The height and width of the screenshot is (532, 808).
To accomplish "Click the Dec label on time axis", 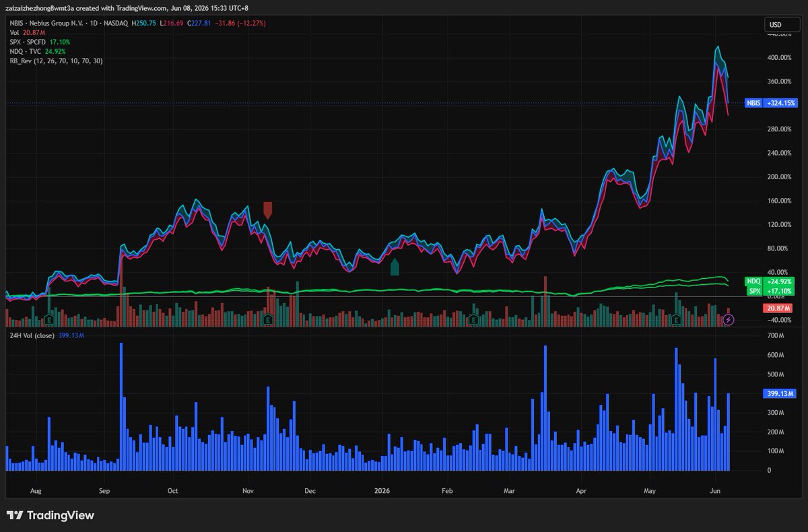I will [x=310, y=491].
